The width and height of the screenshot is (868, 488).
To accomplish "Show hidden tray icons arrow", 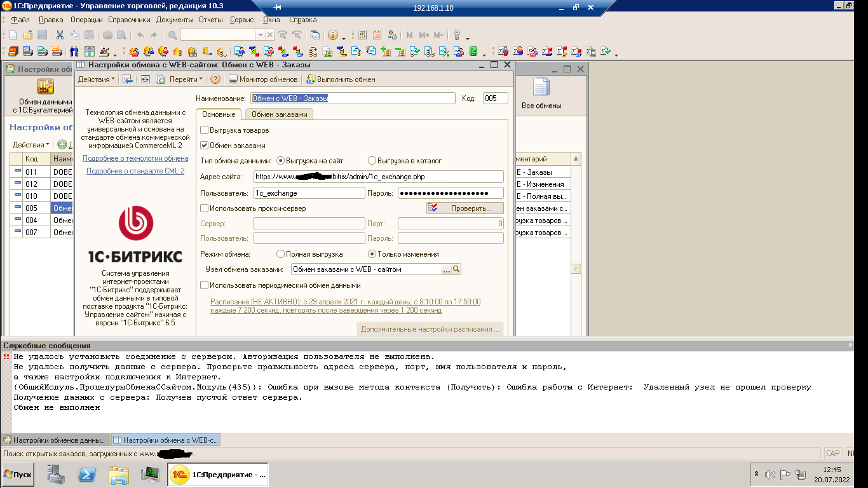I will click(x=756, y=474).
